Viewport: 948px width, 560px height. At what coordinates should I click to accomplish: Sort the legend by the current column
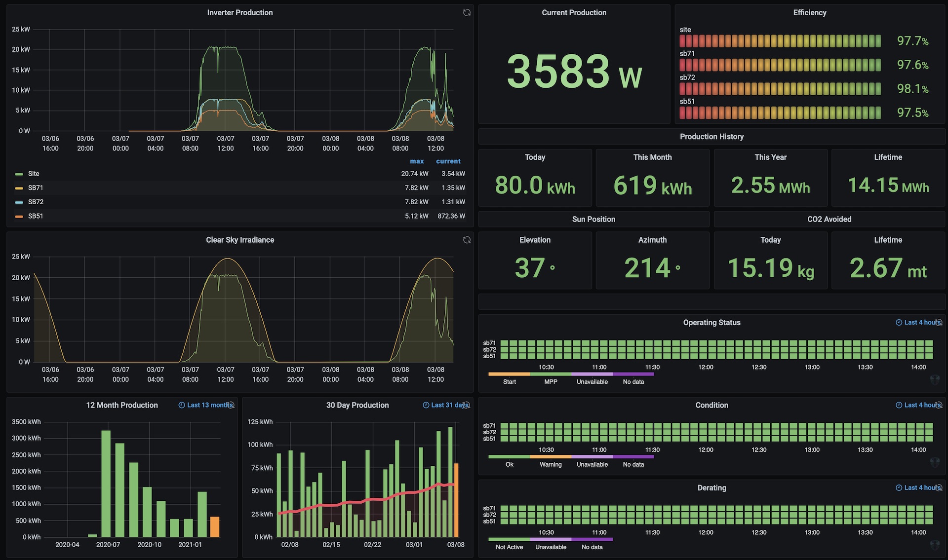click(x=448, y=161)
